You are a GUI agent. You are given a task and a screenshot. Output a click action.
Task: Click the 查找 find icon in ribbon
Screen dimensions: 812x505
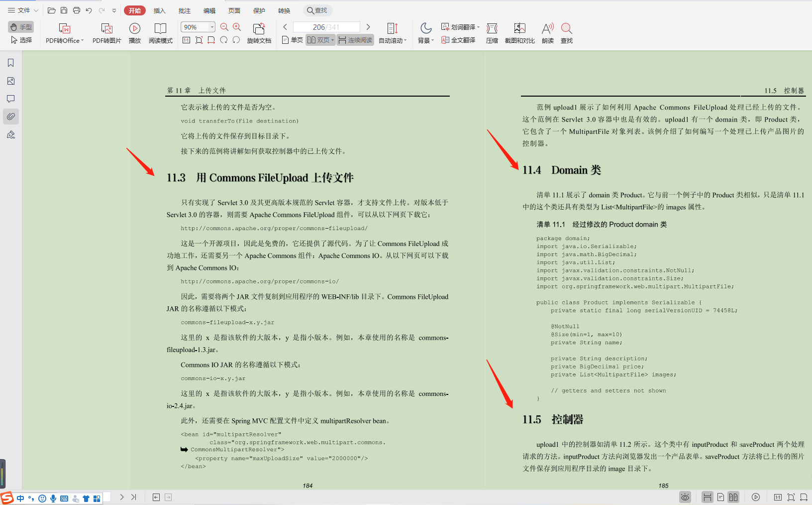pyautogui.click(x=567, y=33)
